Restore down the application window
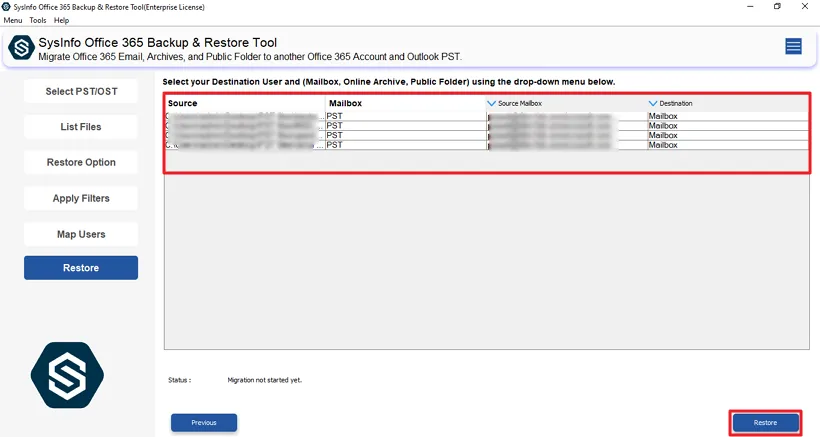Image resolution: width=820 pixels, height=437 pixels. tap(777, 7)
